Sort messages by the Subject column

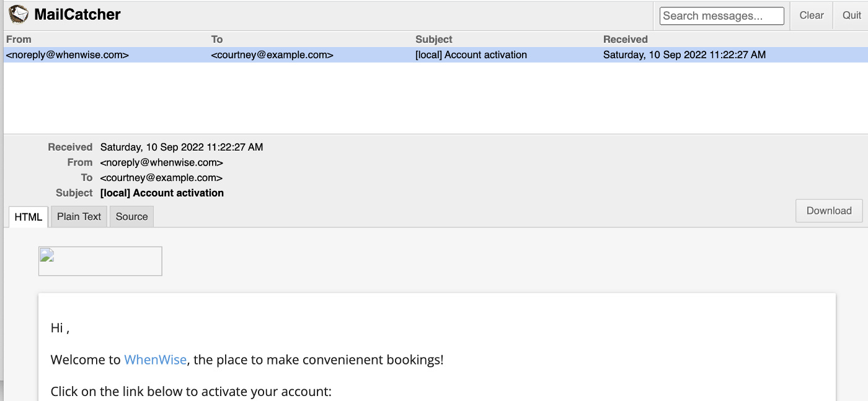(433, 39)
